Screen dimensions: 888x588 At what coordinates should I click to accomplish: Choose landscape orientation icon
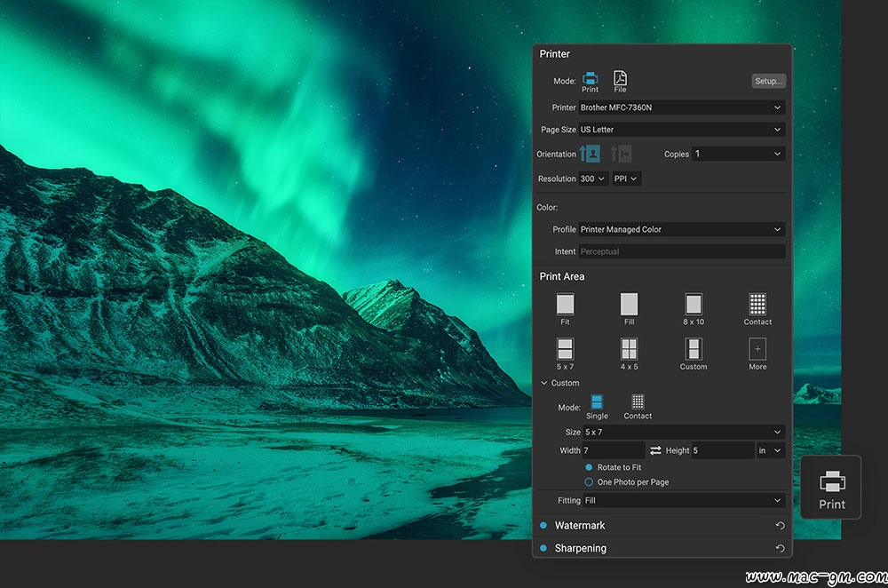point(621,154)
